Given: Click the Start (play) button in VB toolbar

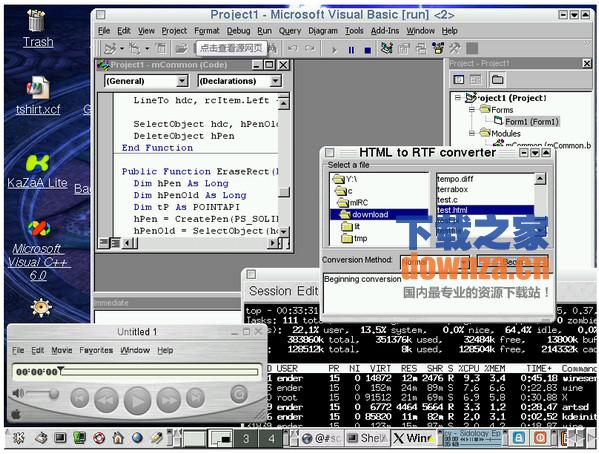Looking at the screenshot, I should (334, 50).
